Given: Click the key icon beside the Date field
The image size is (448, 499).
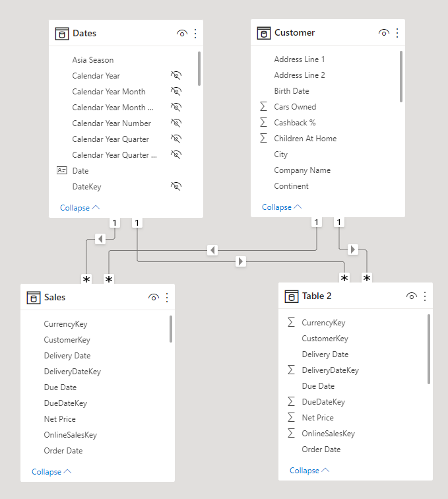Looking at the screenshot, I should click(x=62, y=170).
